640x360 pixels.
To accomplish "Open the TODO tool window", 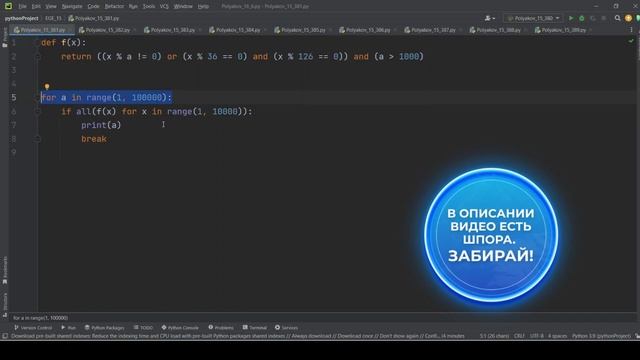I will tap(143, 327).
